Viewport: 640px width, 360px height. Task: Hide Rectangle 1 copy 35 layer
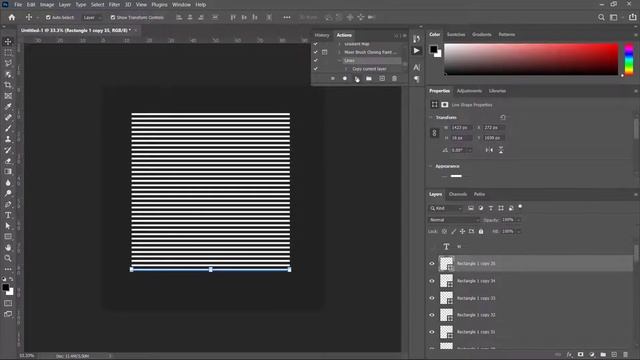(x=432, y=264)
